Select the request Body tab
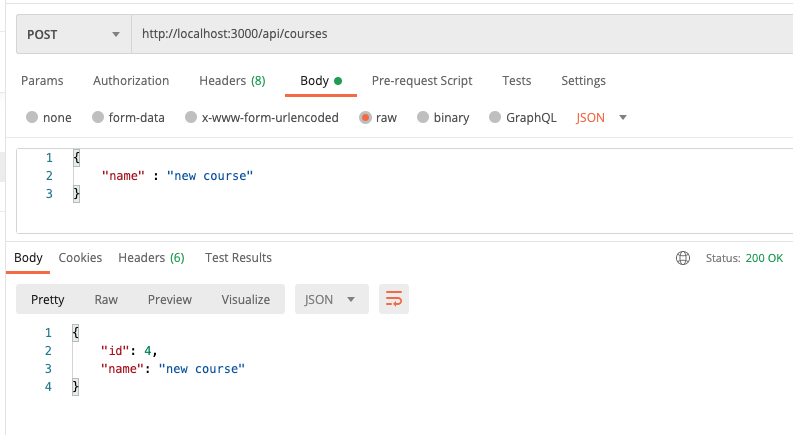Viewport: 793px width, 435px height. (x=321, y=81)
